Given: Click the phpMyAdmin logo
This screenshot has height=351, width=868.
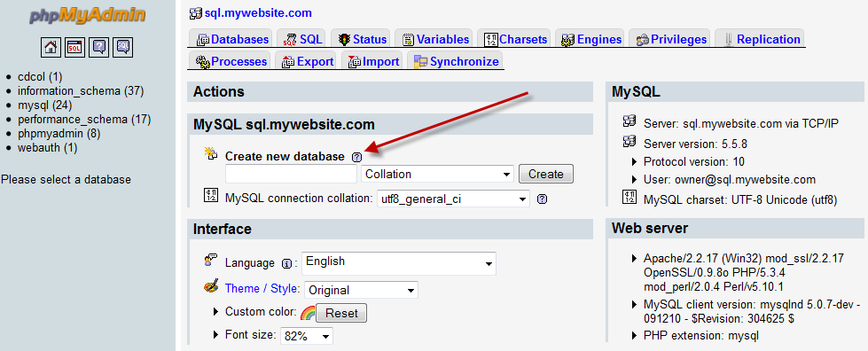Looking at the screenshot, I should 88,16.
